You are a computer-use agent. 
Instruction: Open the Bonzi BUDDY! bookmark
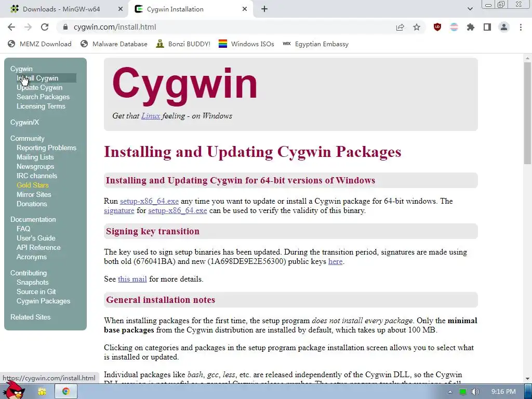pyautogui.click(x=183, y=44)
